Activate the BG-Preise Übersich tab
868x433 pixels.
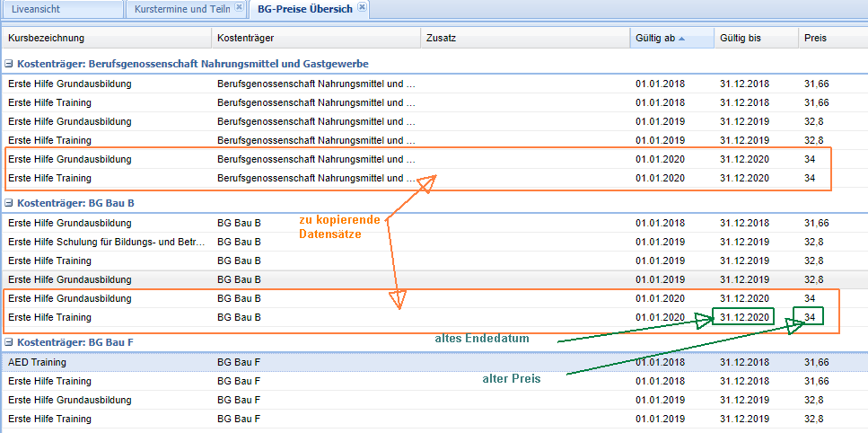tap(303, 9)
